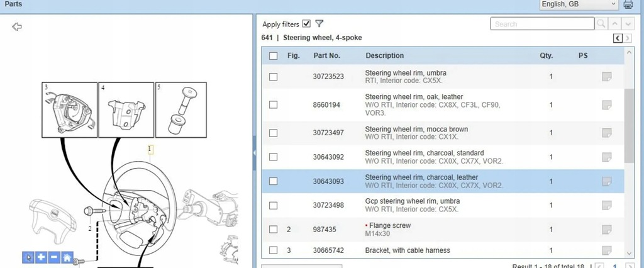Tick checkbox for part 30723498
This screenshot has width=644, height=268.
click(x=273, y=206)
